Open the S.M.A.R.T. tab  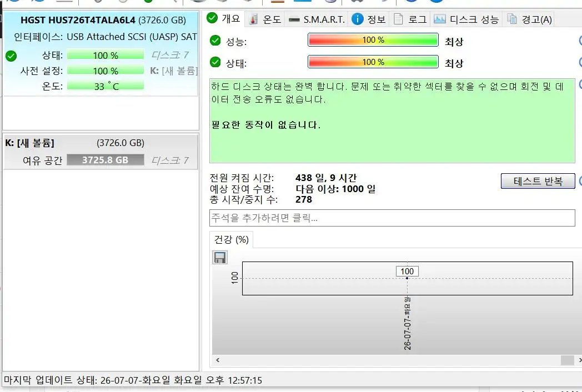coord(317,19)
